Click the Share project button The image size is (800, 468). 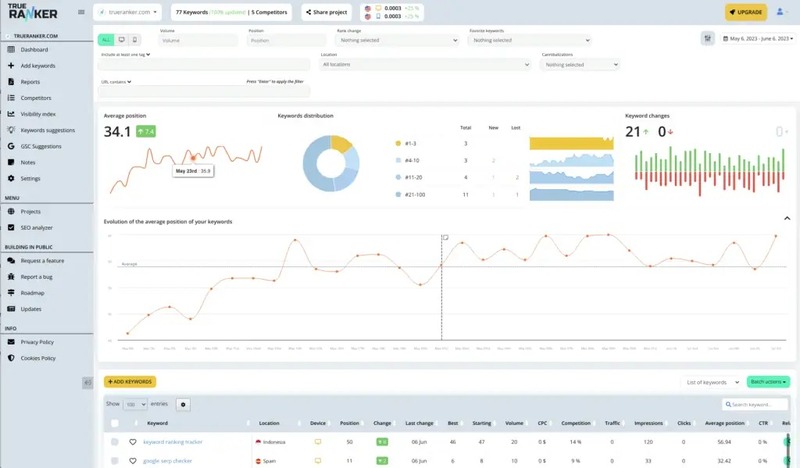327,12
